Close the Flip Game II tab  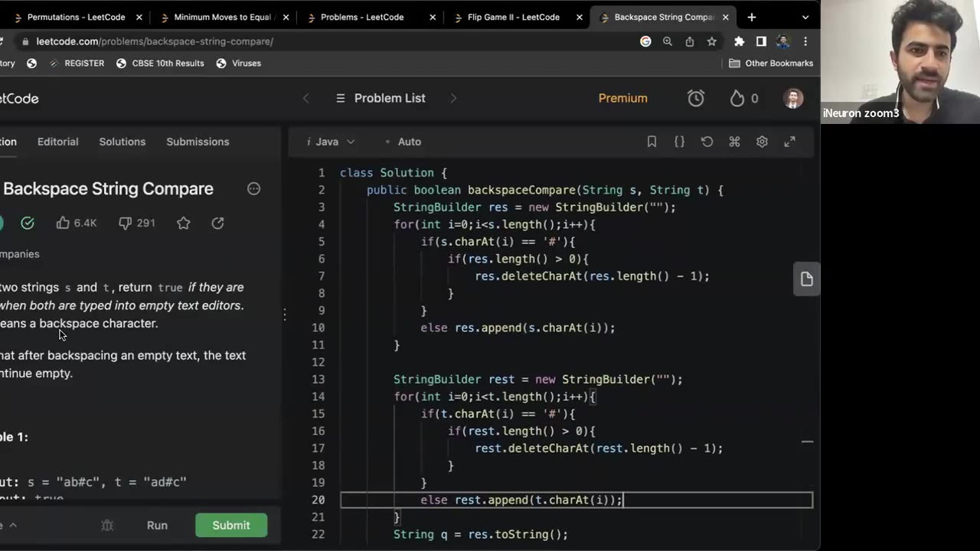pos(579,17)
